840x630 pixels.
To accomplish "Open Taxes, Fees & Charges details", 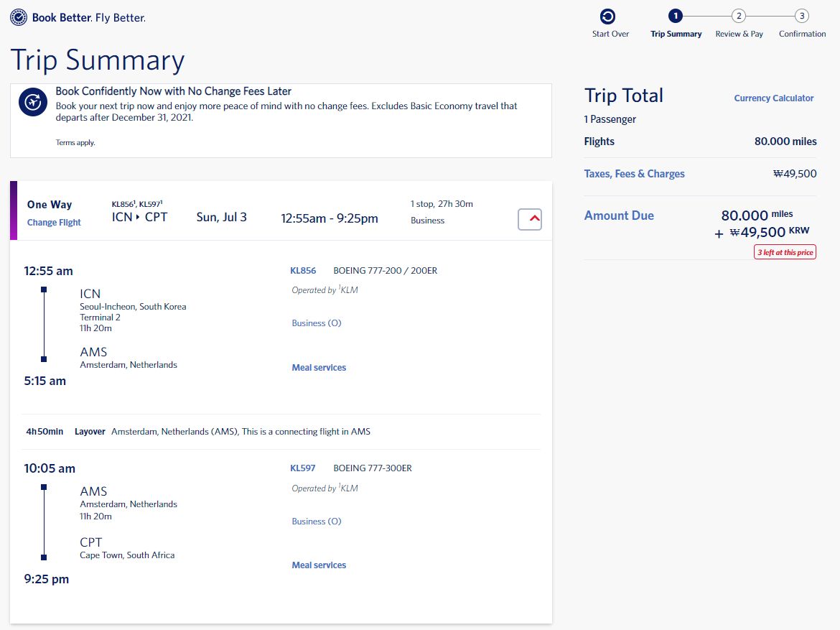I will click(634, 174).
